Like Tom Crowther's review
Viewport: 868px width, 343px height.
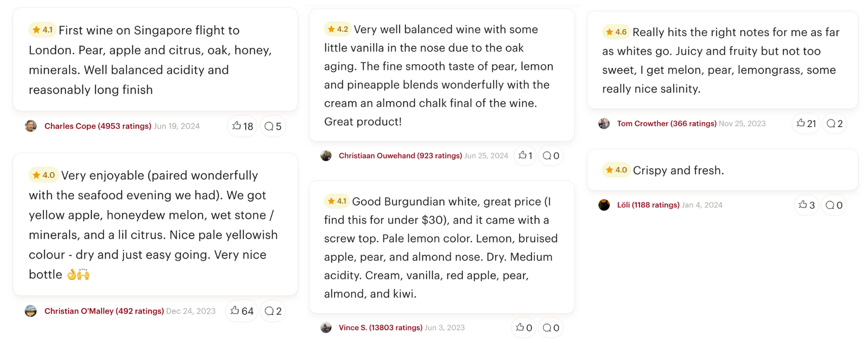(806, 124)
